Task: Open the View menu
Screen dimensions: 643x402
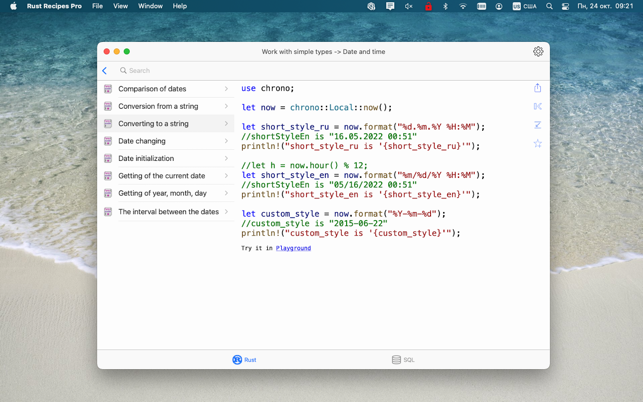Action: point(120,6)
